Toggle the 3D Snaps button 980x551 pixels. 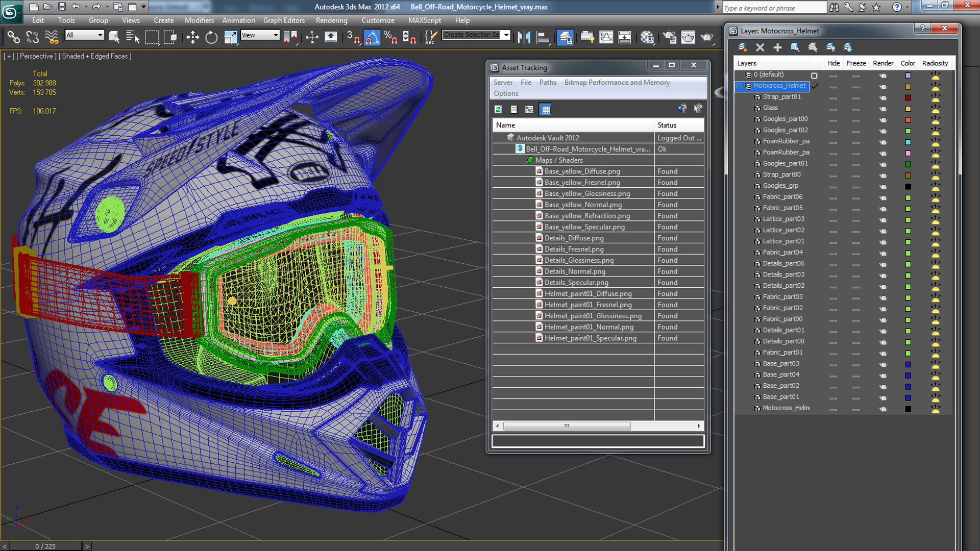(353, 37)
